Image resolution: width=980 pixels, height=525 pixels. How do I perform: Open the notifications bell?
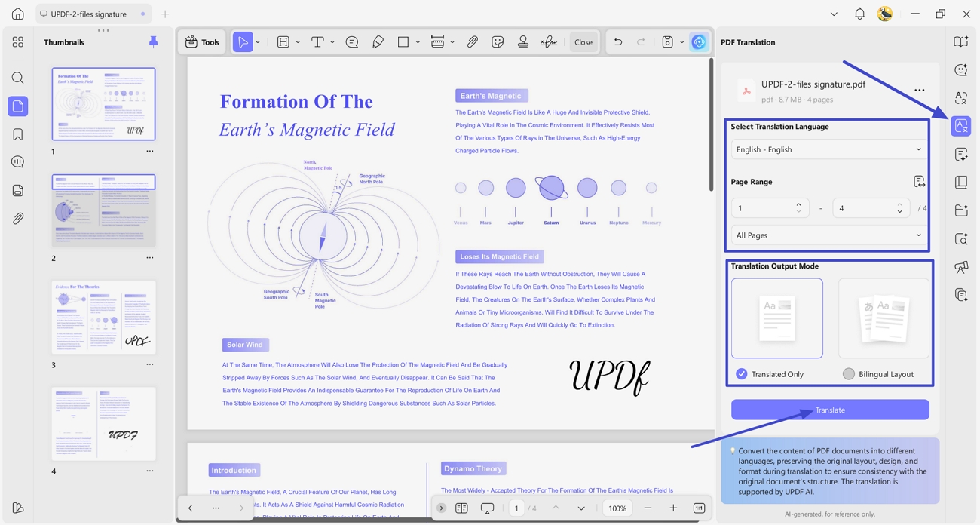click(859, 14)
